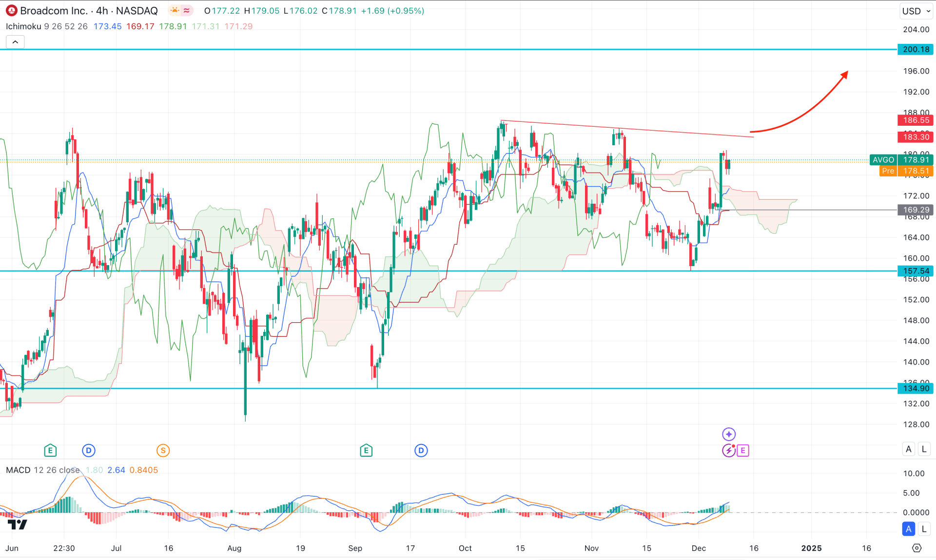Click the first earnings E marker in June

[x=50, y=450]
